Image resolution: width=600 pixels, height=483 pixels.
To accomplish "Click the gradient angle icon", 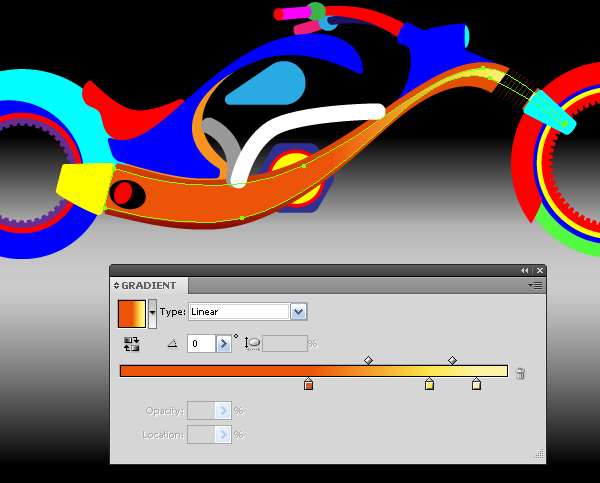I will (173, 343).
